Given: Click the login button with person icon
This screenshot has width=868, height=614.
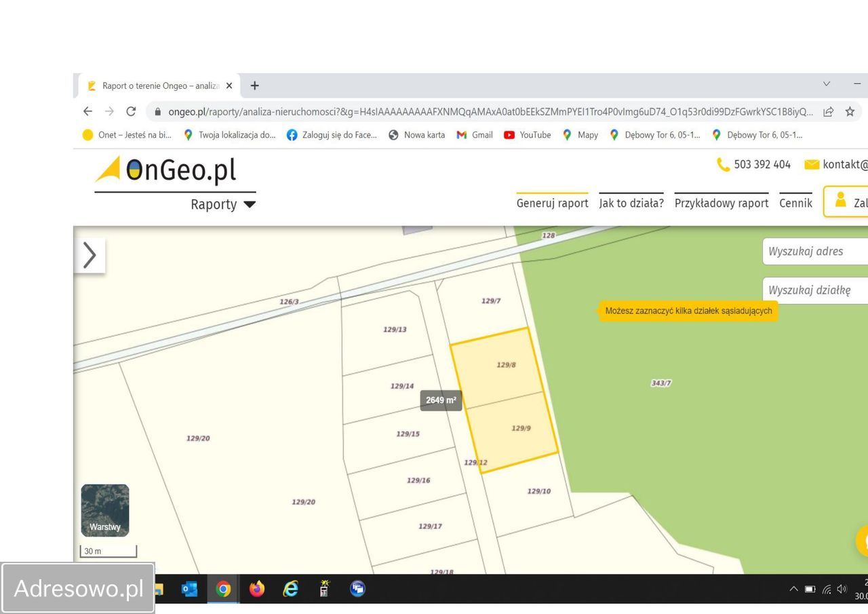Looking at the screenshot, I should 846,202.
